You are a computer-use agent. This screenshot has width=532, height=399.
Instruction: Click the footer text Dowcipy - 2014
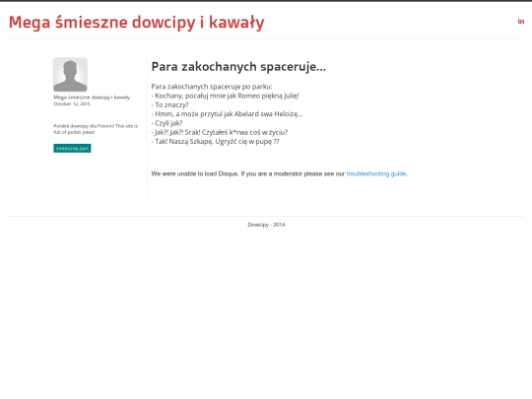[x=266, y=225]
